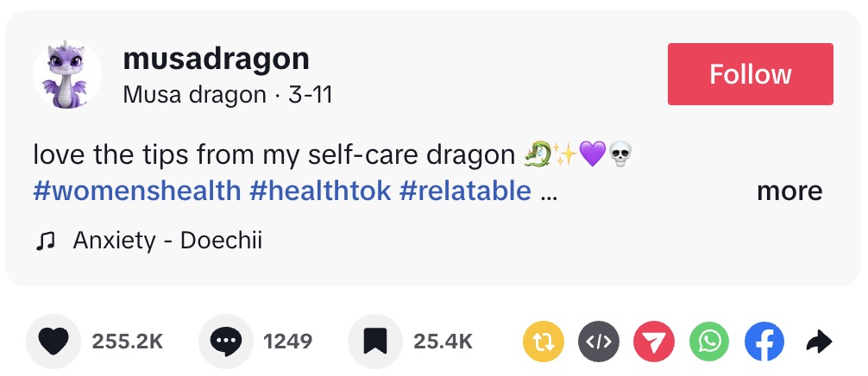The width and height of the screenshot is (868, 376).
Task: Share to WhatsApp
Action: click(x=709, y=342)
